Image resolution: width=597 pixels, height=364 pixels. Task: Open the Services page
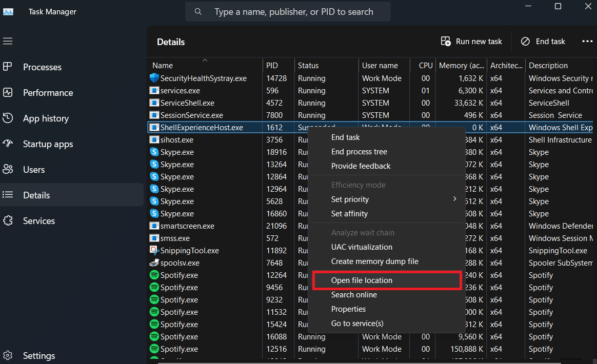click(72, 221)
